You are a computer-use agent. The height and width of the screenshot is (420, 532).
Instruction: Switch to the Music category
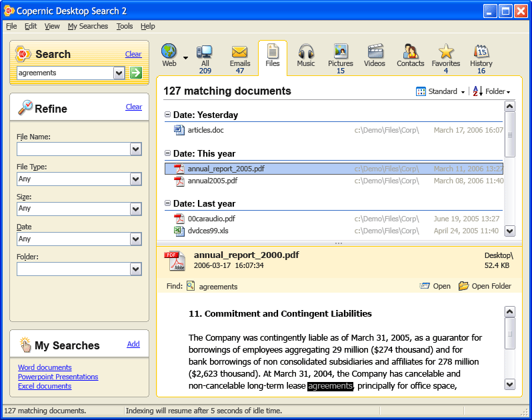click(x=306, y=55)
